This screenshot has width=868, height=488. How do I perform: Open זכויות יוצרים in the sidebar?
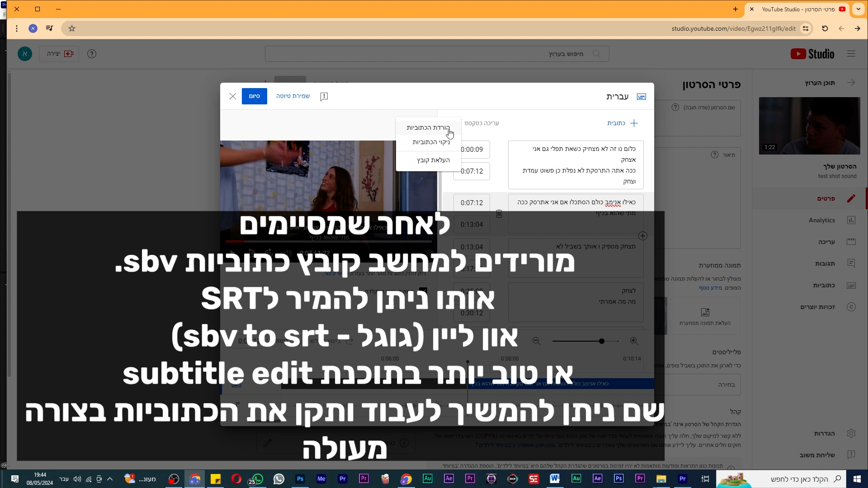[x=817, y=307]
